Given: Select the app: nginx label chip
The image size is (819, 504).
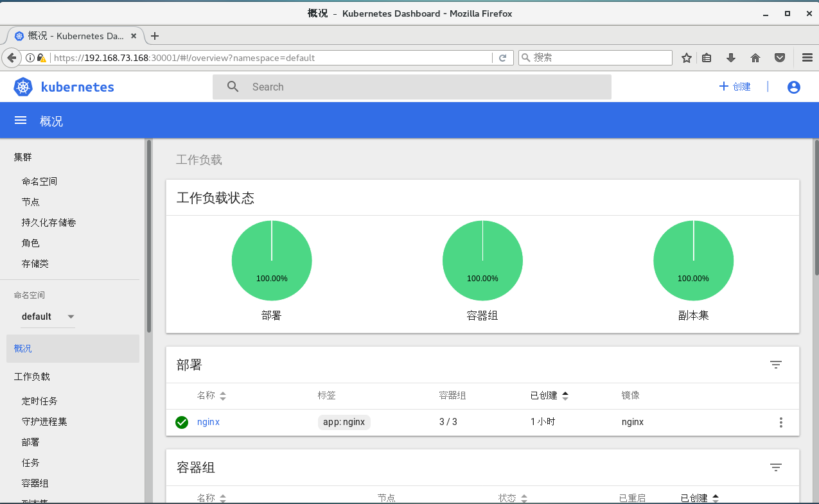Looking at the screenshot, I should pos(344,422).
